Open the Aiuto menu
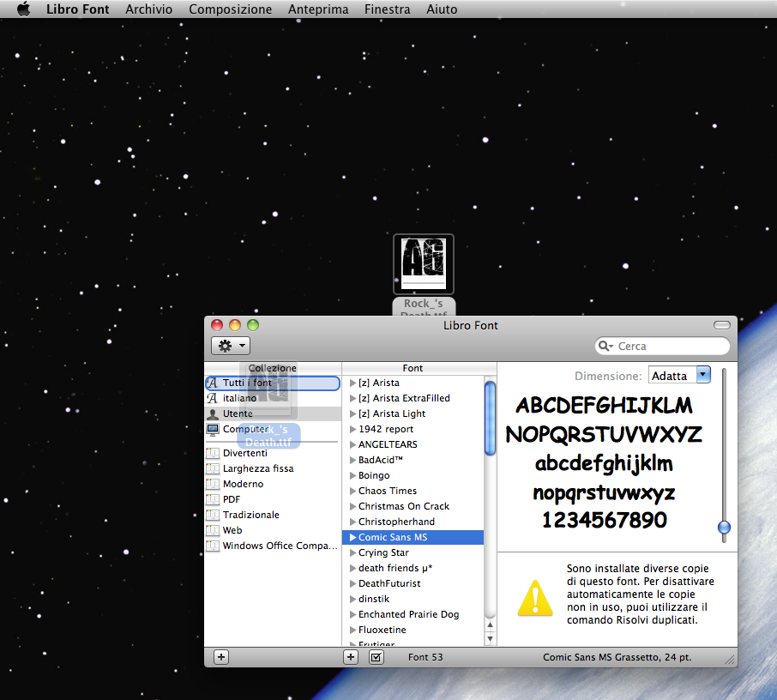 click(442, 9)
